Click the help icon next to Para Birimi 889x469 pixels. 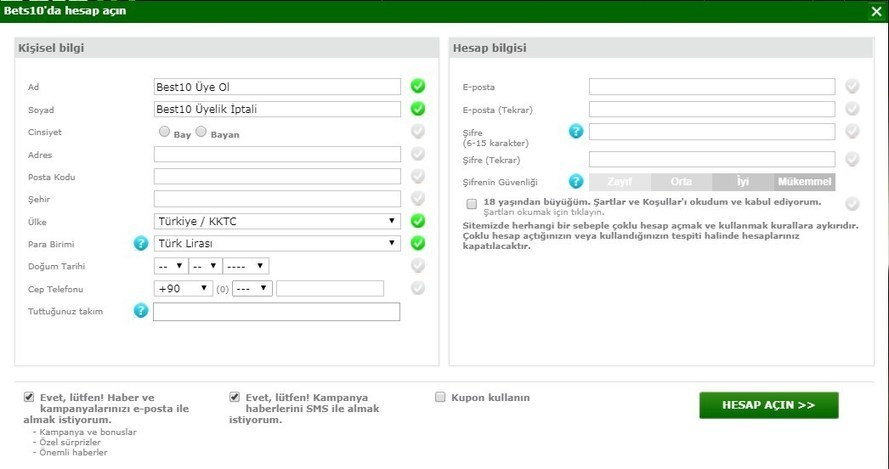[x=140, y=243]
